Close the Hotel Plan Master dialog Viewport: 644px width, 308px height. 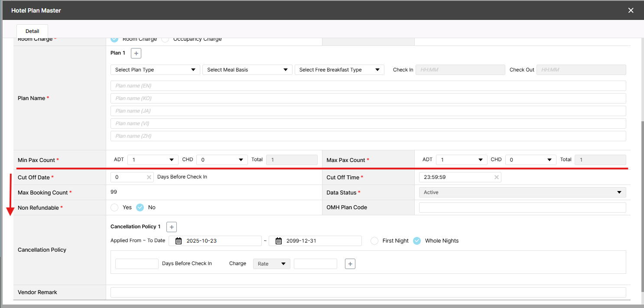pyautogui.click(x=631, y=10)
